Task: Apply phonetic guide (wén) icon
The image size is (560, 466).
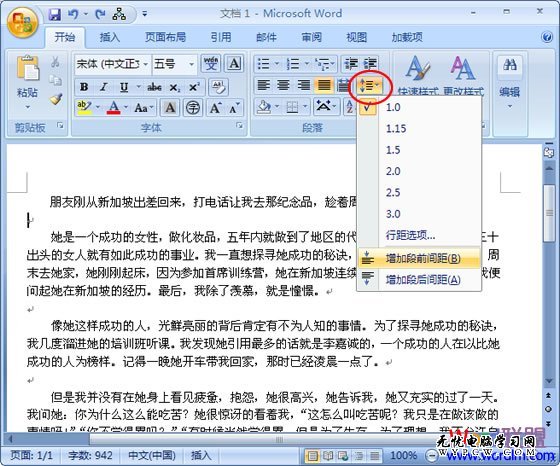Action: (211, 64)
